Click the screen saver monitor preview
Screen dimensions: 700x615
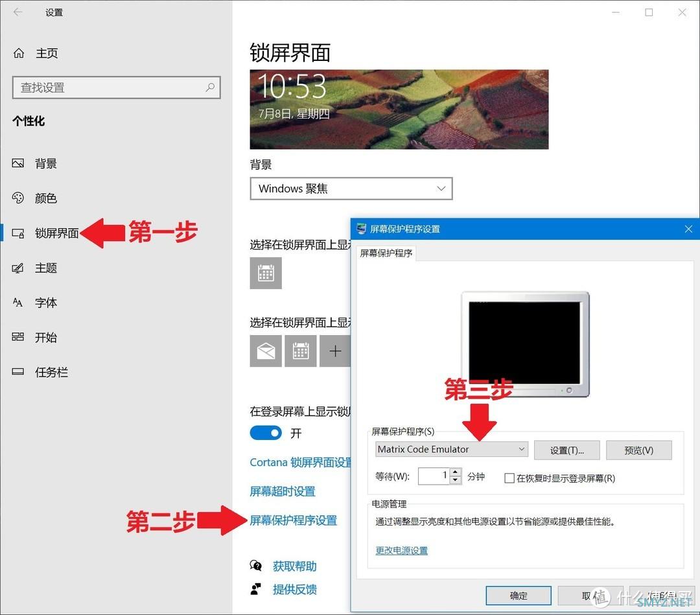526,345
